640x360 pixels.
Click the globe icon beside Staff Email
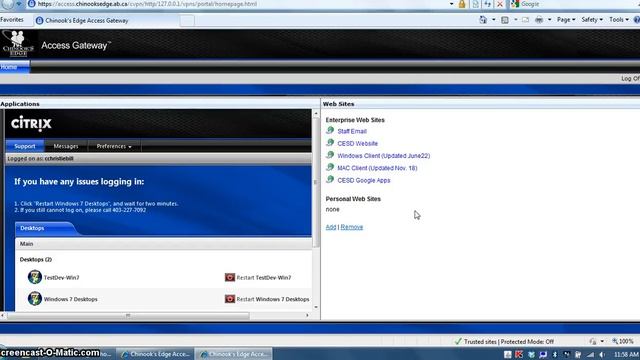tap(330, 131)
